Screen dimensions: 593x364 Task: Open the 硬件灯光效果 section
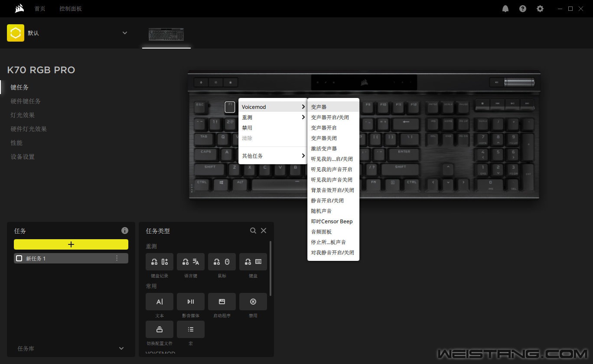(29, 129)
